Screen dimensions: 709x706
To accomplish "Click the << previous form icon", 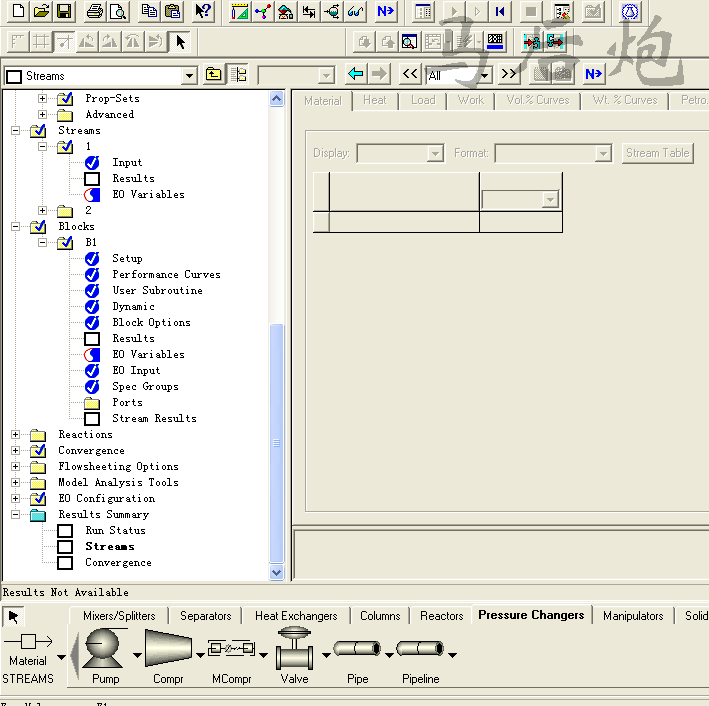I will tap(410, 73).
